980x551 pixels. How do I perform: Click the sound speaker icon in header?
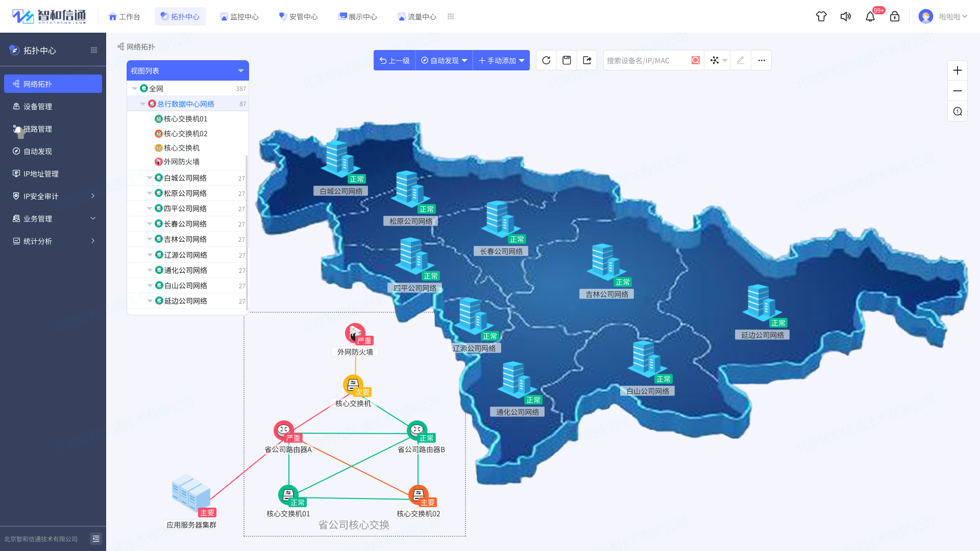846,16
